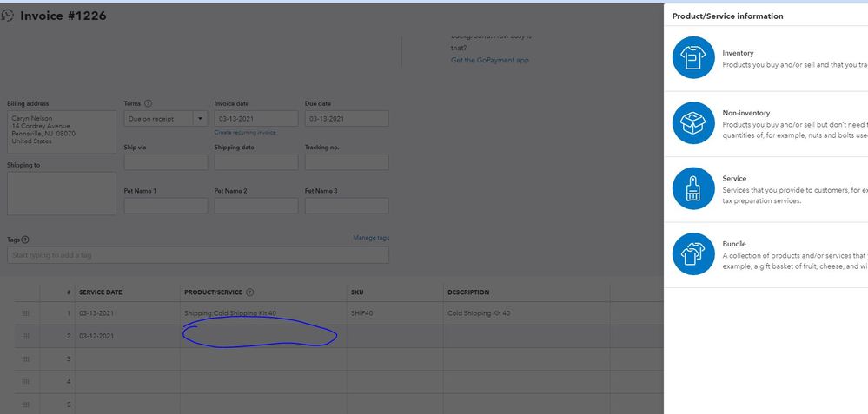Click the Pet Name 3 field
Viewport: 868px width, 414px height.
point(347,206)
